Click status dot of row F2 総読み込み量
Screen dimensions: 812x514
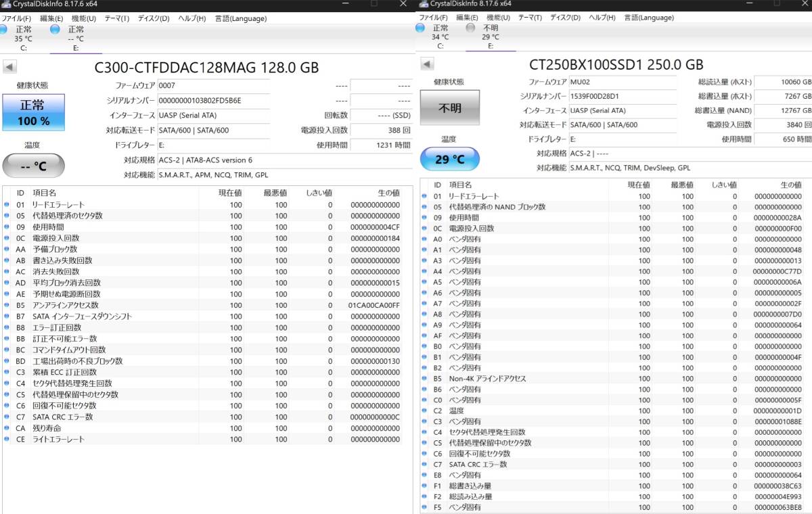[424, 496]
